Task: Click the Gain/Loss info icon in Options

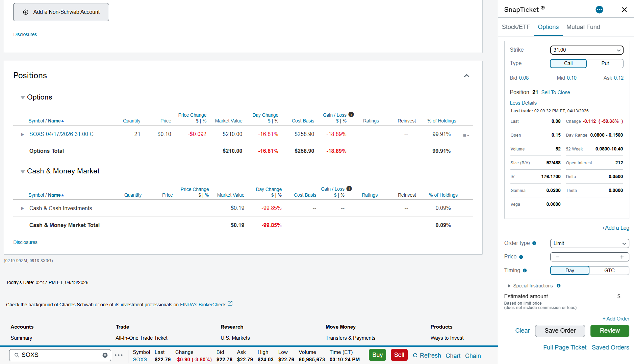Action: [351, 114]
